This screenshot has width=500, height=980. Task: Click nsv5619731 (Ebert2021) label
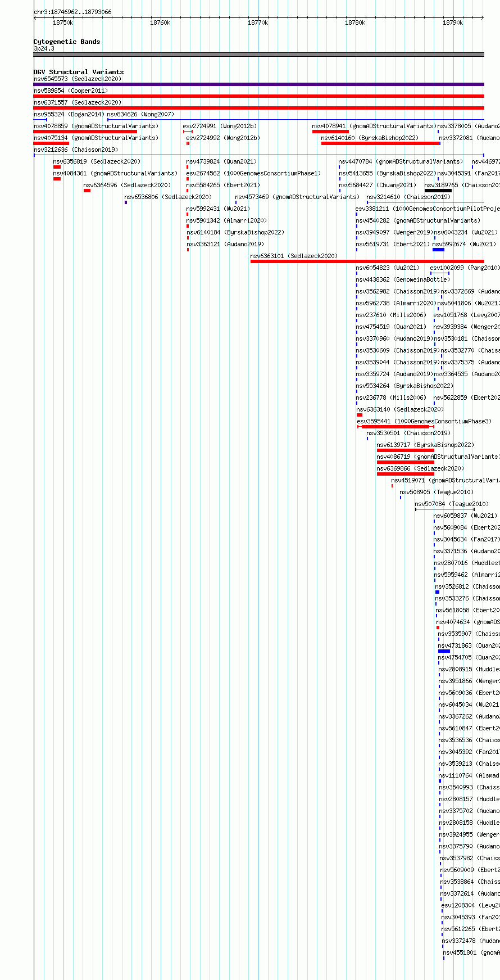[393, 244]
